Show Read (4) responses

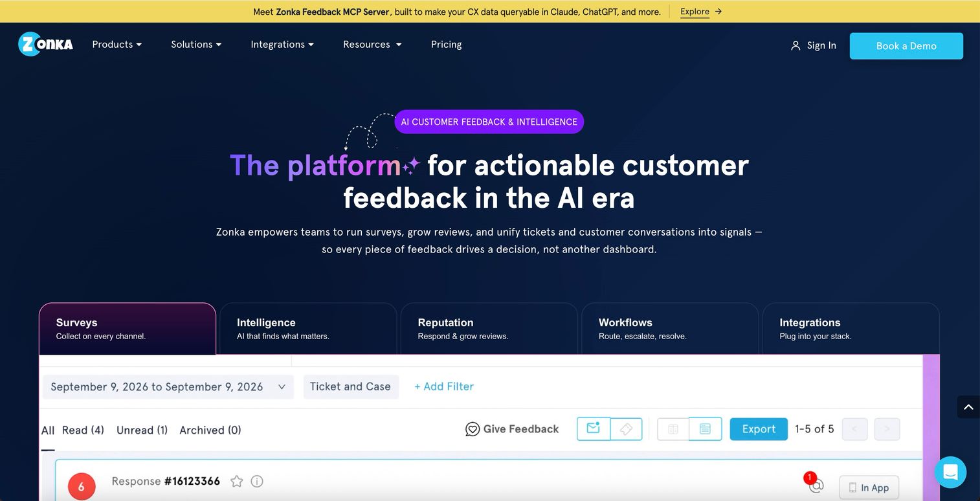coord(83,430)
